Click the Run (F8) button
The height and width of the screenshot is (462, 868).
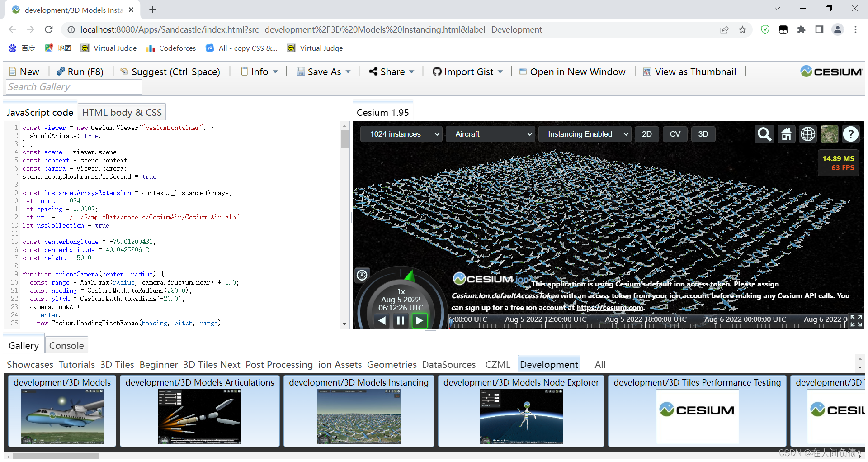click(x=80, y=71)
